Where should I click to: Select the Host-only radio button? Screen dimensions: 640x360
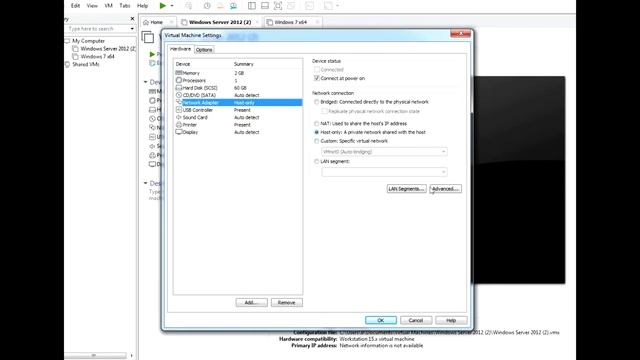pyautogui.click(x=316, y=132)
